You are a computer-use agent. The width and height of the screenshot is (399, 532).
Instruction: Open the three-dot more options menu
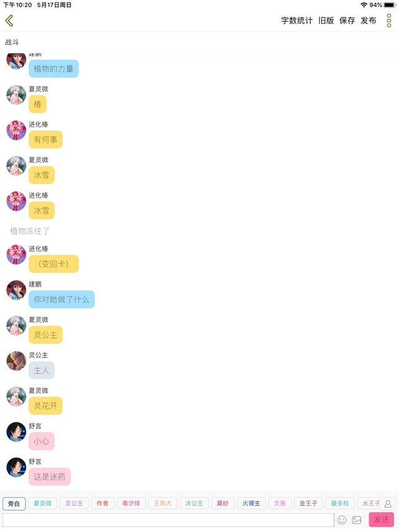(389, 21)
